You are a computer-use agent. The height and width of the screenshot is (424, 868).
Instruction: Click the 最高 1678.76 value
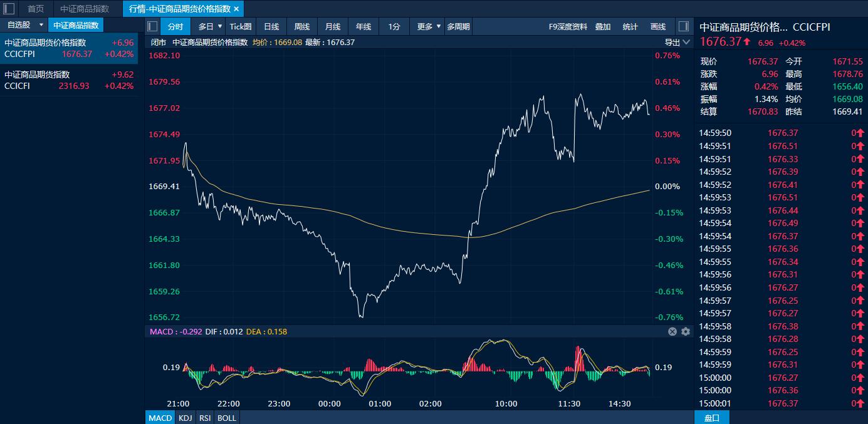[x=848, y=74]
